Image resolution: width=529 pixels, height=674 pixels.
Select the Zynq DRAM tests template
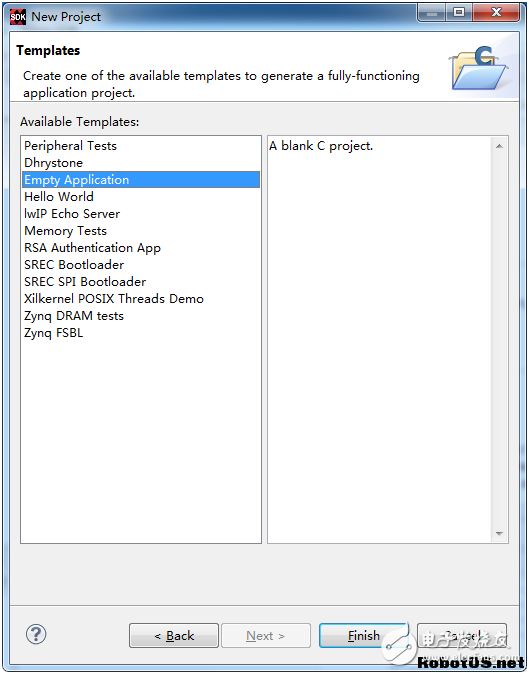click(x=74, y=316)
